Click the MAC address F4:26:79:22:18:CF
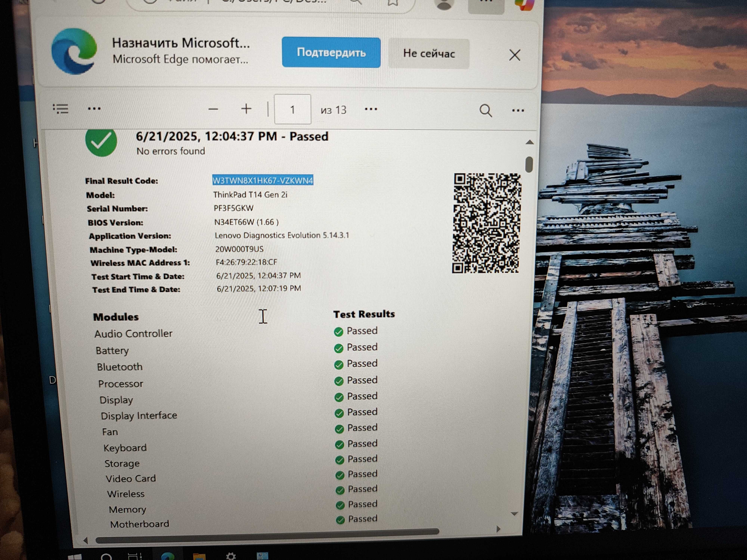 247,262
